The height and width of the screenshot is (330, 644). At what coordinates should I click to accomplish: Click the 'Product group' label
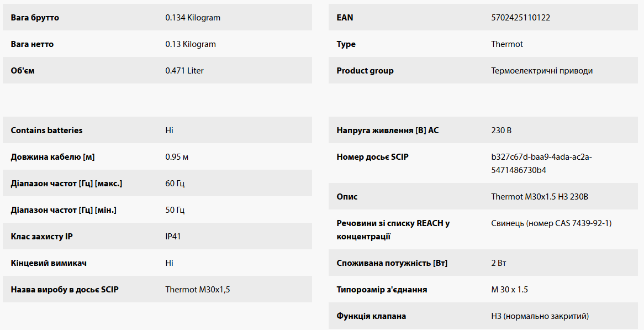click(365, 71)
